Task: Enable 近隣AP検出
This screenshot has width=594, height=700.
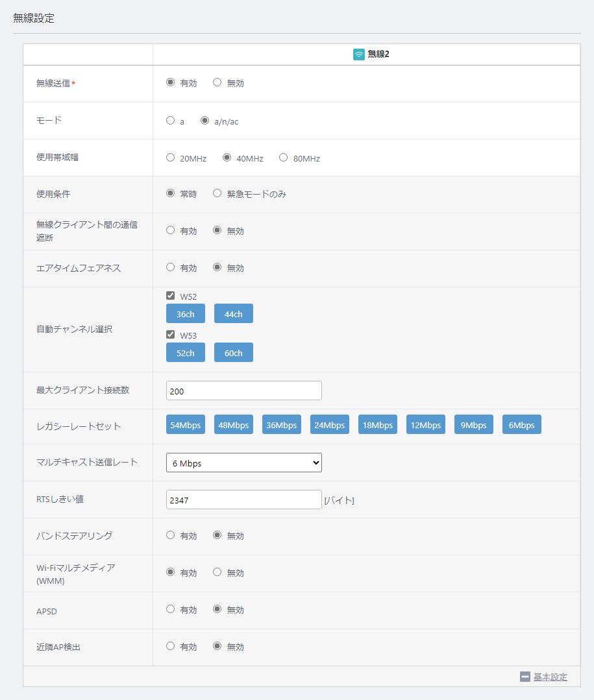Action: click(170, 646)
